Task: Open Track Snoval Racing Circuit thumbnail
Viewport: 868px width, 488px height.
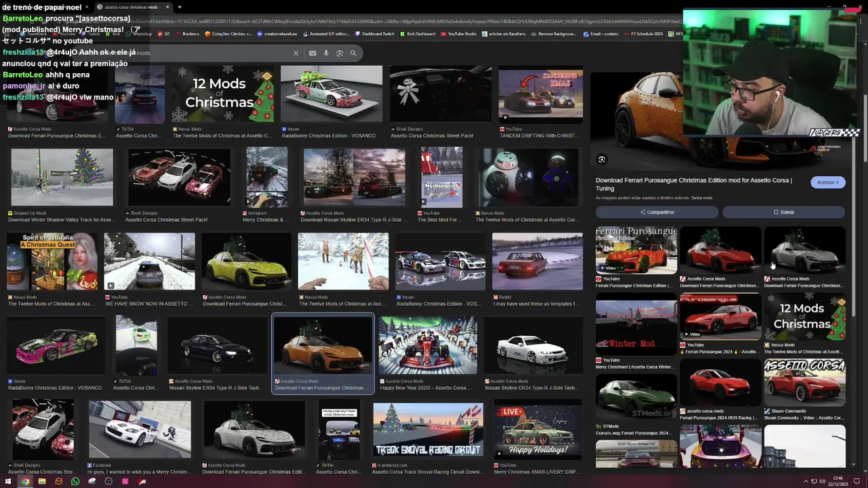Action: coord(428,430)
